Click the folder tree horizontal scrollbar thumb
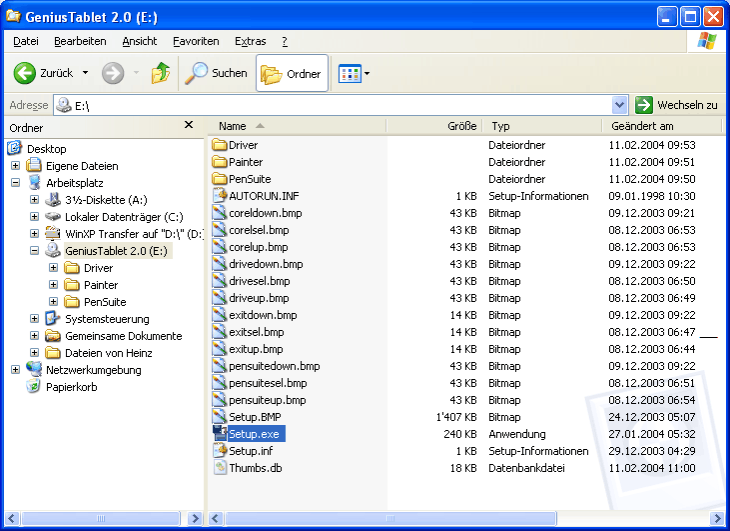 tap(101, 518)
